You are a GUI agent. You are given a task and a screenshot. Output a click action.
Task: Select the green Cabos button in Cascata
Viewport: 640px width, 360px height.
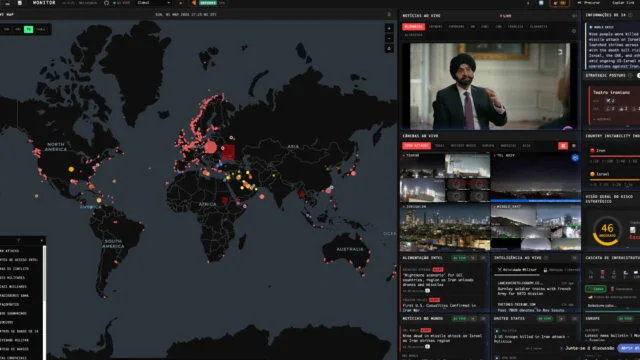click(596, 289)
